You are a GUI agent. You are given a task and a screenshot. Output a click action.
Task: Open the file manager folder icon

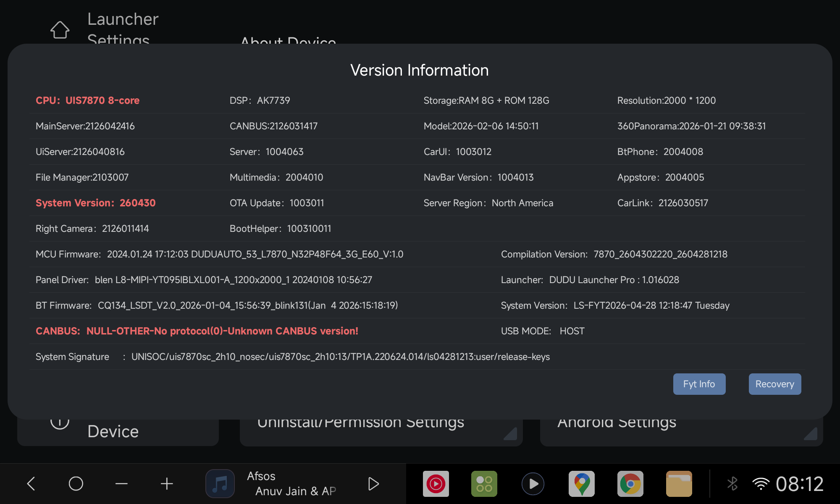(x=679, y=484)
